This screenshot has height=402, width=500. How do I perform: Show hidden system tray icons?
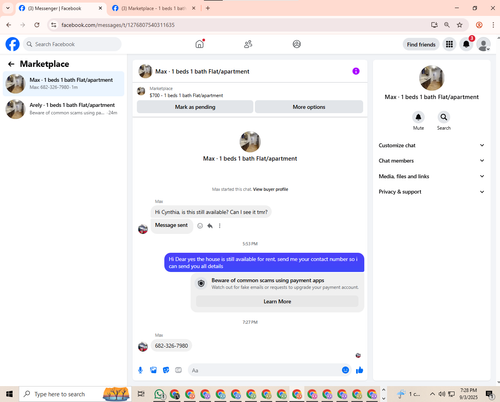432,394
